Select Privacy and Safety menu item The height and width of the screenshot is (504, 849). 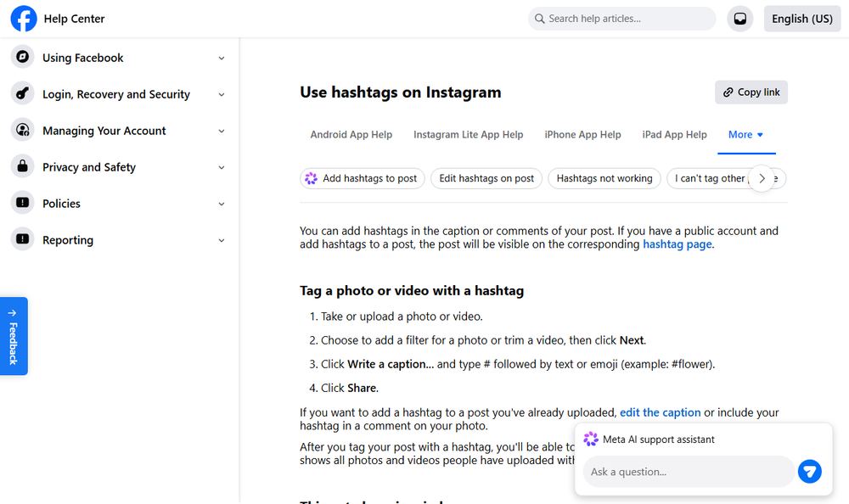(119, 167)
